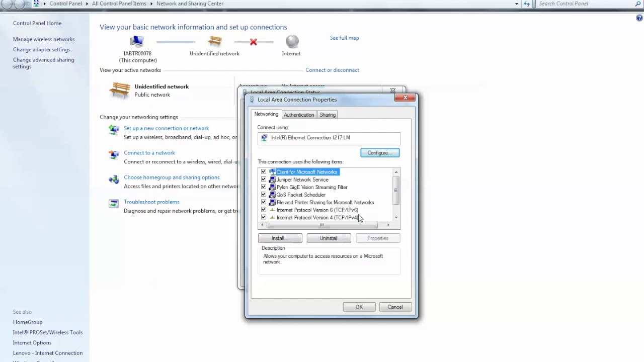
Task: Select the Client for Microsoft Networks item
Action: click(x=307, y=172)
